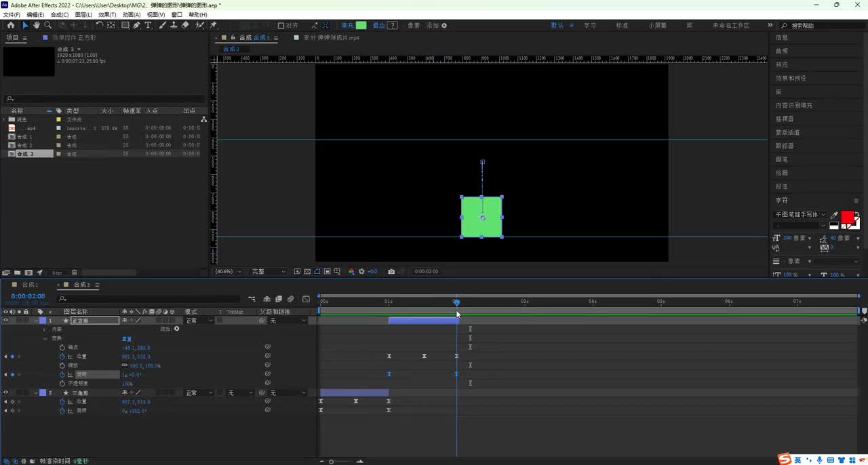Image resolution: width=868 pixels, height=465 pixels.
Task: Open the Home screen icon
Action: coord(11,25)
